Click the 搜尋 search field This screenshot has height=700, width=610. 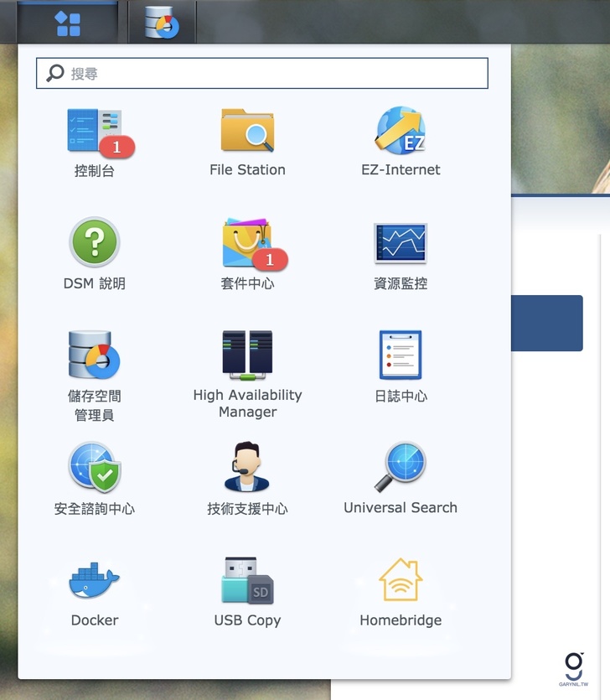(262, 73)
